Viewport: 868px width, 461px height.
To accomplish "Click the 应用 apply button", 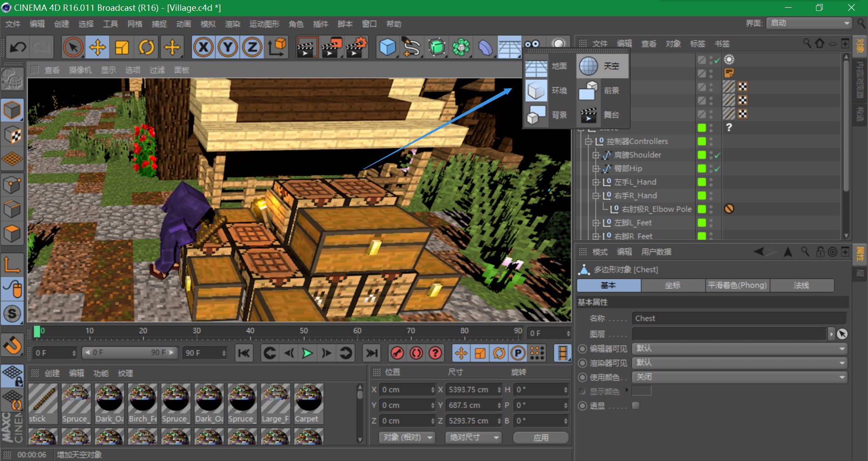I will coord(541,437).
